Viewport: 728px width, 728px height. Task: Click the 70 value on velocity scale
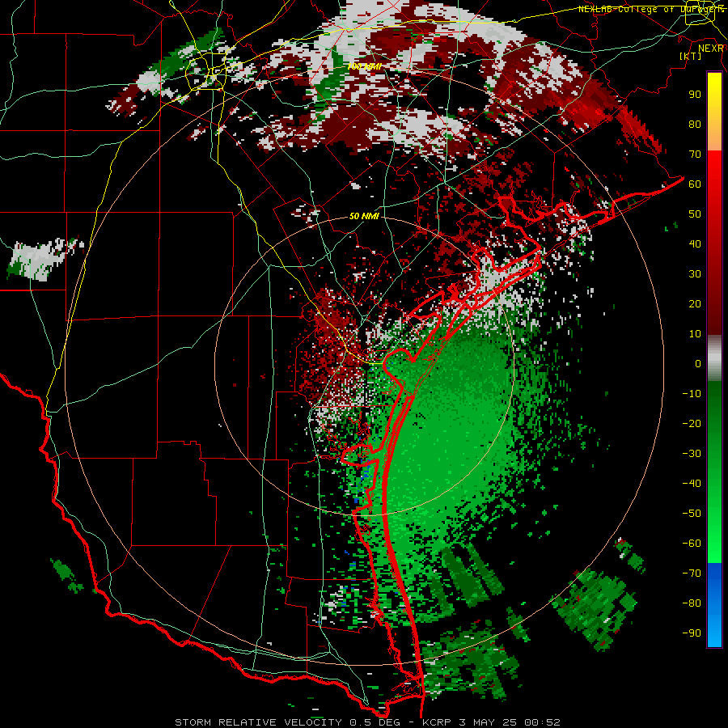[695, 154]
